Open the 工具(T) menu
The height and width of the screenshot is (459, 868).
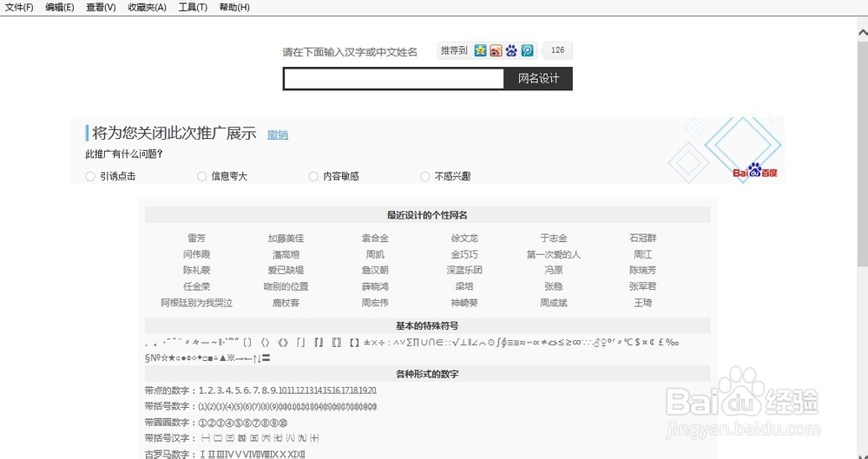[x=193, y=7]
